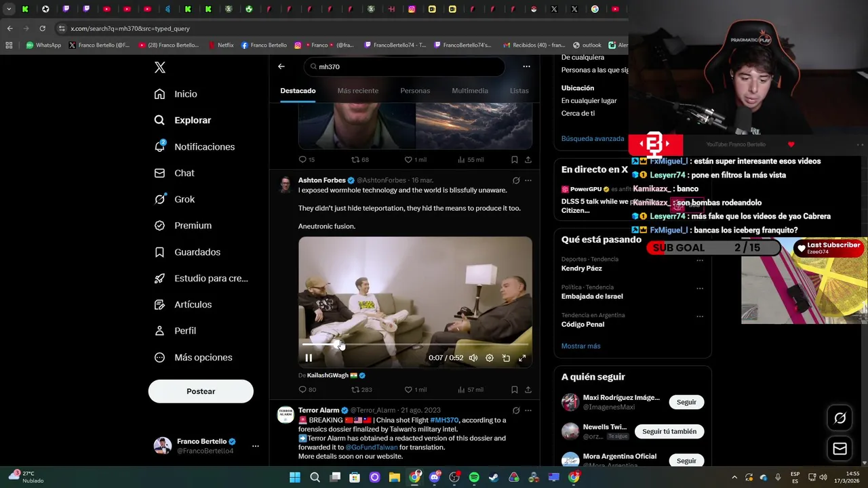
Task: Open Notificaciones in the sidebar
Action: coord(194,146)
